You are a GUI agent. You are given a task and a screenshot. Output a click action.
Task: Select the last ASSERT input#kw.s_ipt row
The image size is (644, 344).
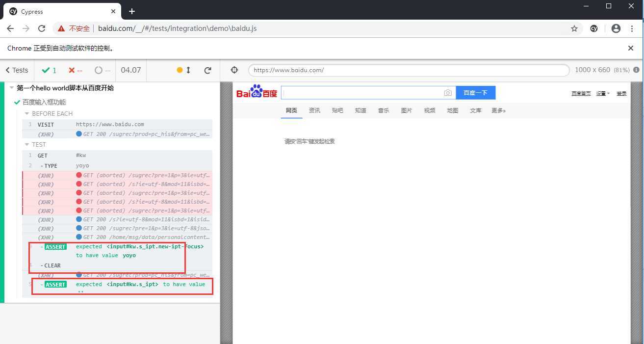[117, 288]
